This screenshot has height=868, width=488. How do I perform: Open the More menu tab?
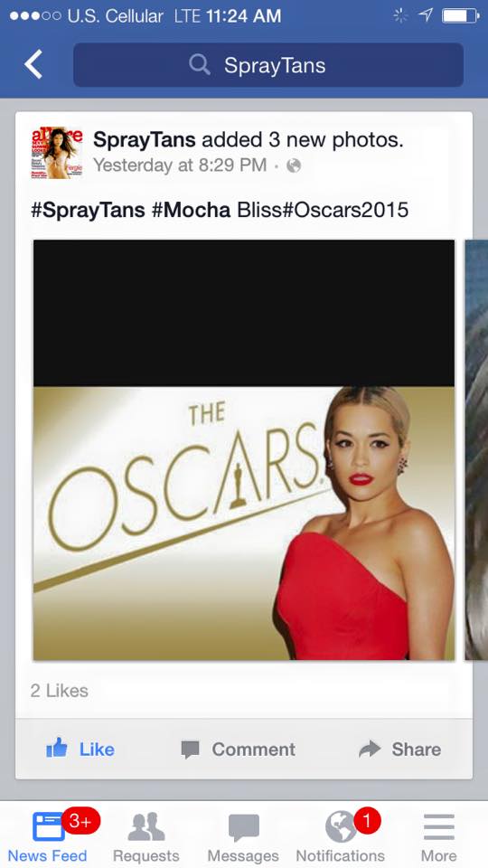pos(439,835)
